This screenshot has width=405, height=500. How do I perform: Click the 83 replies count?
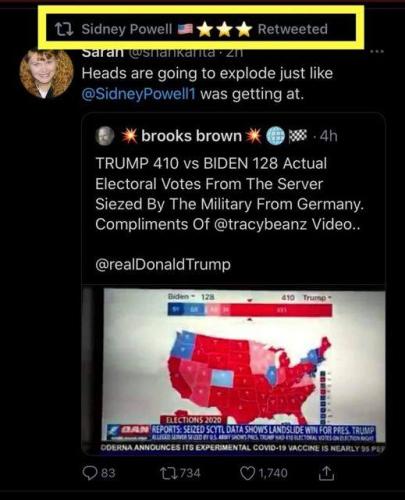[x=108, y=473]
